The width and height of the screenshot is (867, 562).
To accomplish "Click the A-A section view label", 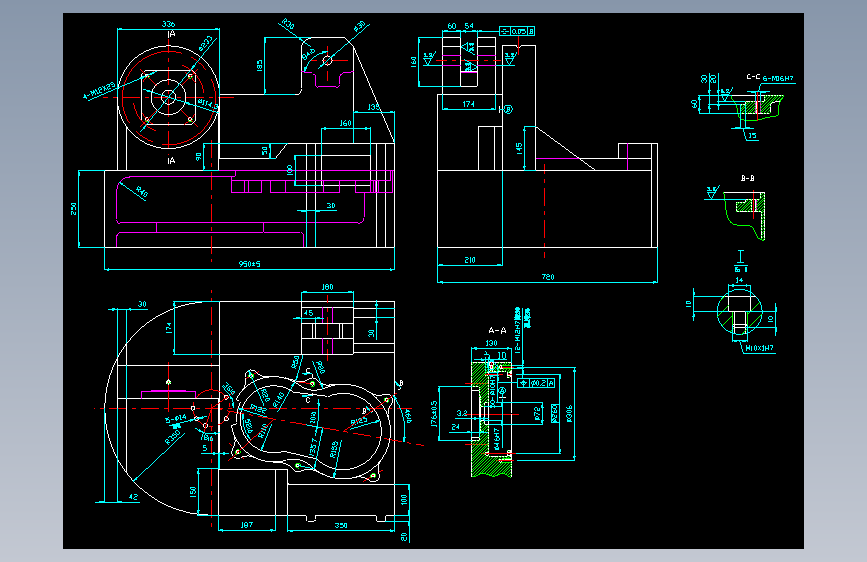I will coord(497,330).
